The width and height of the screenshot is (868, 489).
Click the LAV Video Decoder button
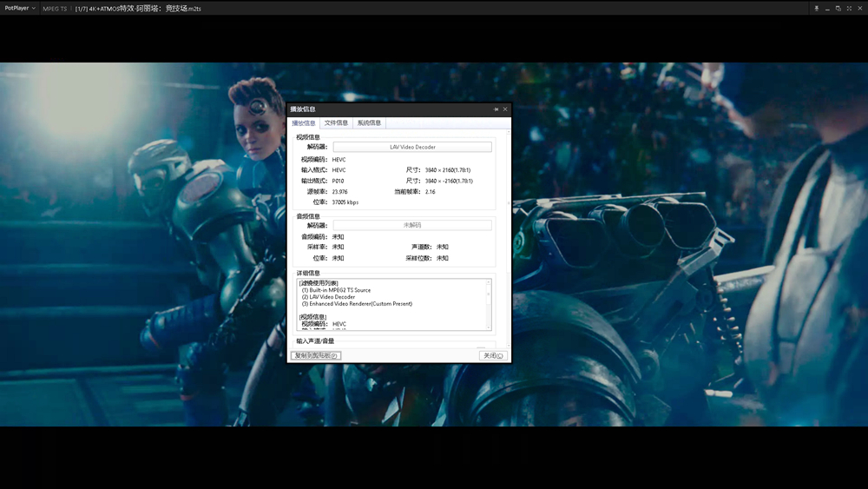(x=412, y=147)
